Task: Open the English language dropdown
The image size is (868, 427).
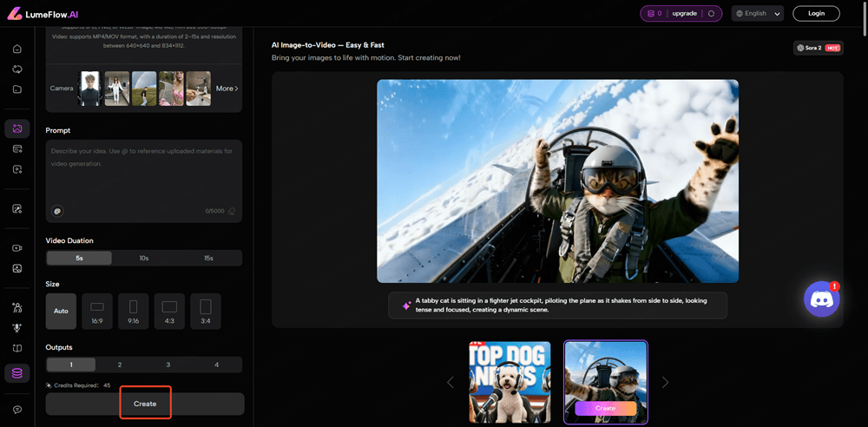Action: (x=758, y=14)
